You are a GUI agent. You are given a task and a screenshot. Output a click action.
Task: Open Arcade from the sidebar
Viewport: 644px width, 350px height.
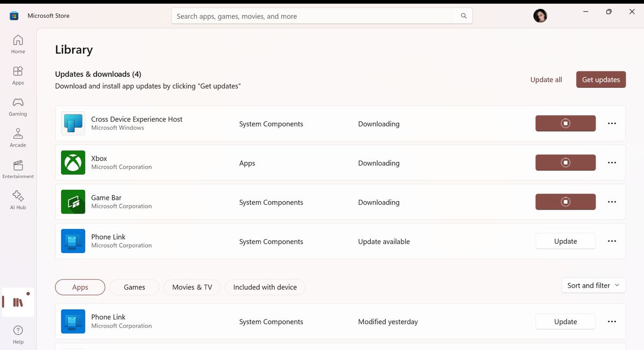[x=18, y=138]
